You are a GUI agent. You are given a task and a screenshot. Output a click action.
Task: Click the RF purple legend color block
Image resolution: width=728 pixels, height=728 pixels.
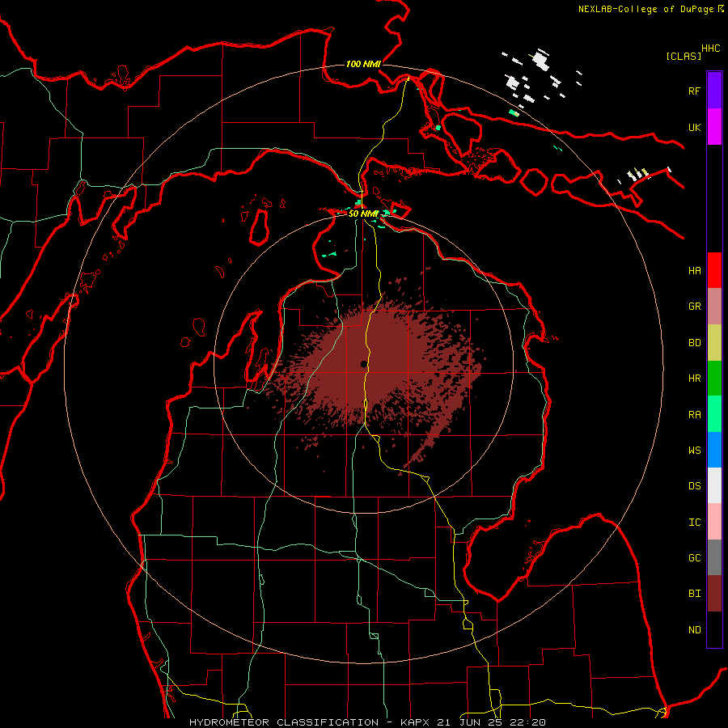[x=714, y=91]
